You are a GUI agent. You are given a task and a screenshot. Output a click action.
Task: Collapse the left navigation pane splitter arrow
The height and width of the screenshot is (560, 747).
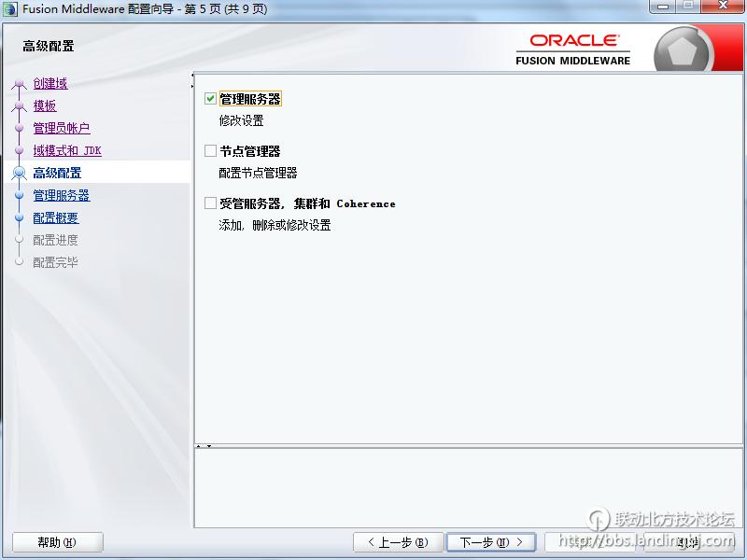[x=192, y=76]
